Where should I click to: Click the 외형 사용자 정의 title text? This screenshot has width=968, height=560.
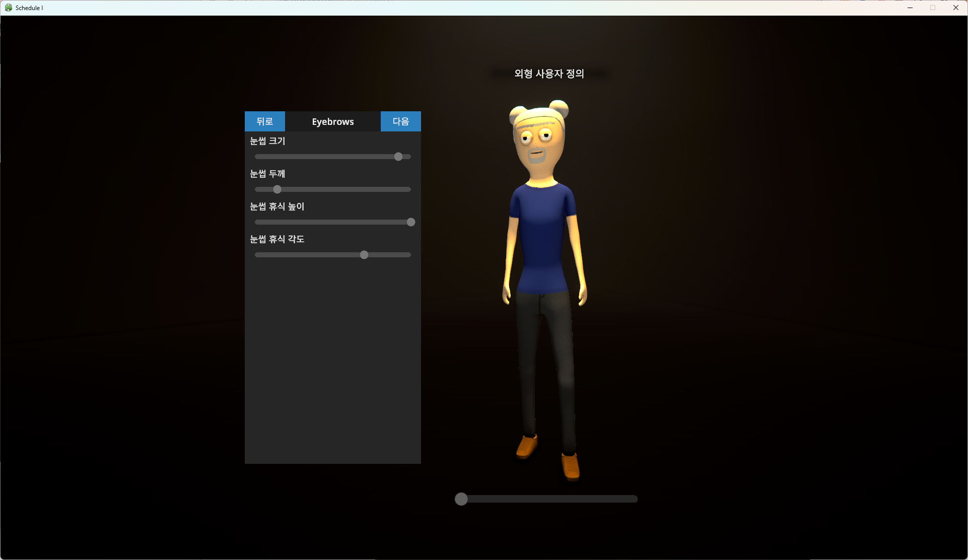click(549, 74)
